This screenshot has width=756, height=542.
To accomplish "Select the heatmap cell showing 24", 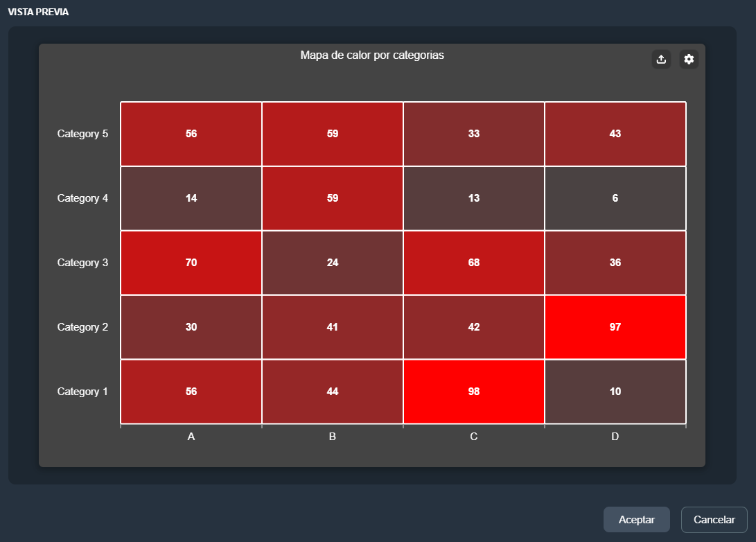I will tap(333, 263).
